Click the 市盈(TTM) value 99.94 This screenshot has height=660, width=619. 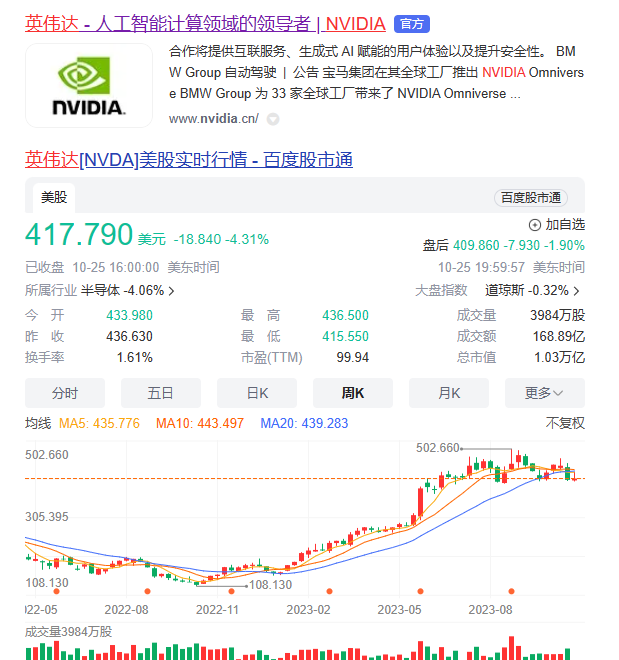pos(353,357)
